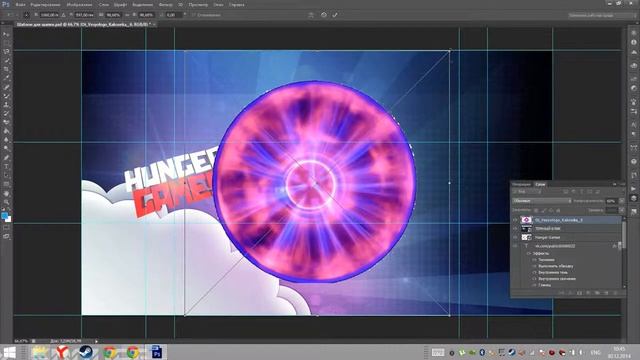Select the Eyedropper tool
Viewport: 640px width, 360px height.
point(6,78)
